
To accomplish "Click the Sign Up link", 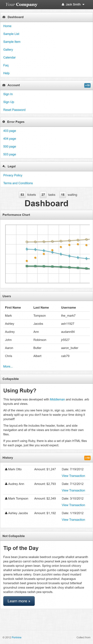I will point(9,102).
